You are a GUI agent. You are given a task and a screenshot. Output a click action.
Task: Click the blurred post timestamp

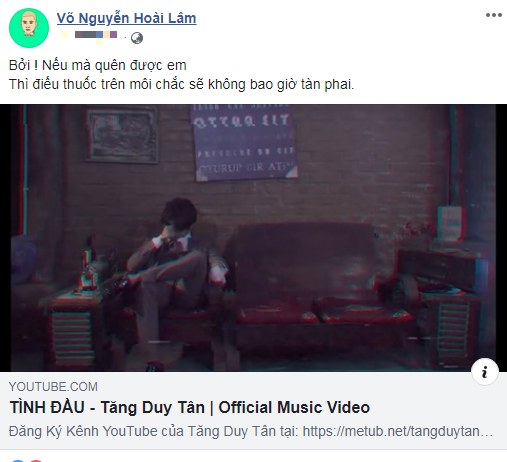(x=89, y=36)
